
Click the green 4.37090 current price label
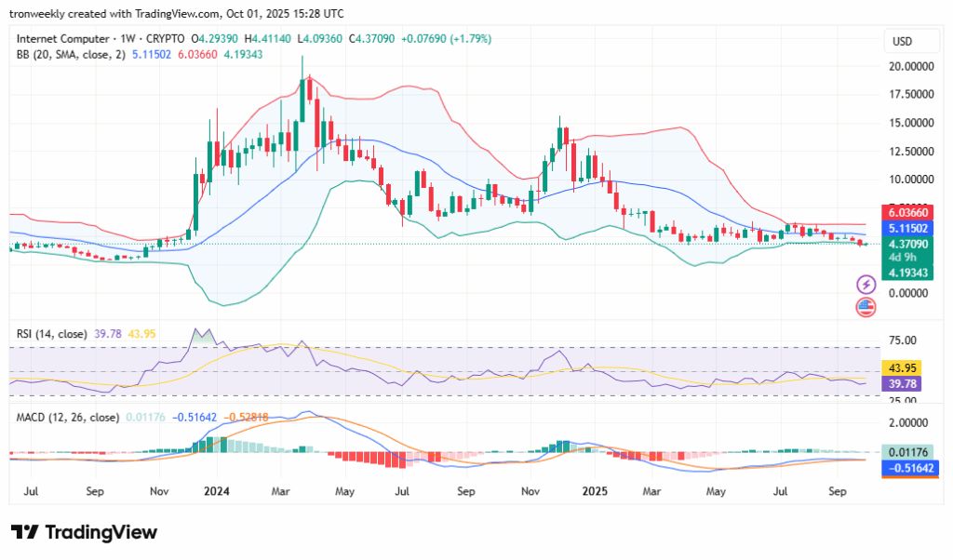(906, 244)
